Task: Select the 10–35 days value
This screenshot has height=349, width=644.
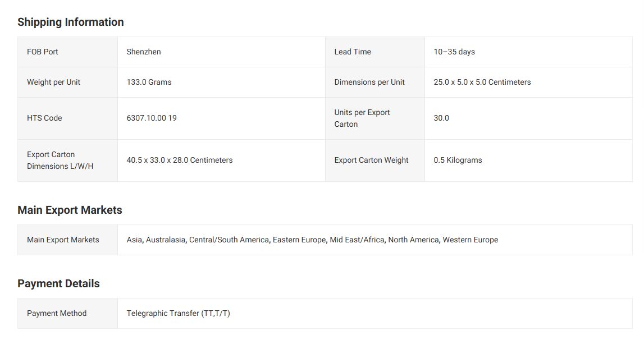Action: (454, 52)
